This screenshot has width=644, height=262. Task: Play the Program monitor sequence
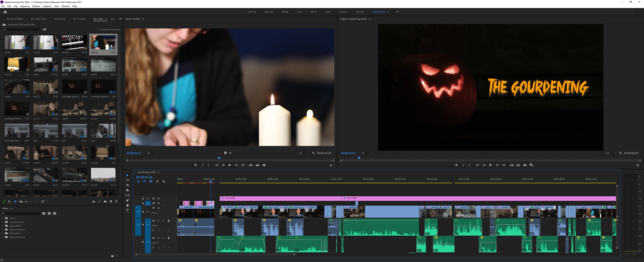point(490,165)
